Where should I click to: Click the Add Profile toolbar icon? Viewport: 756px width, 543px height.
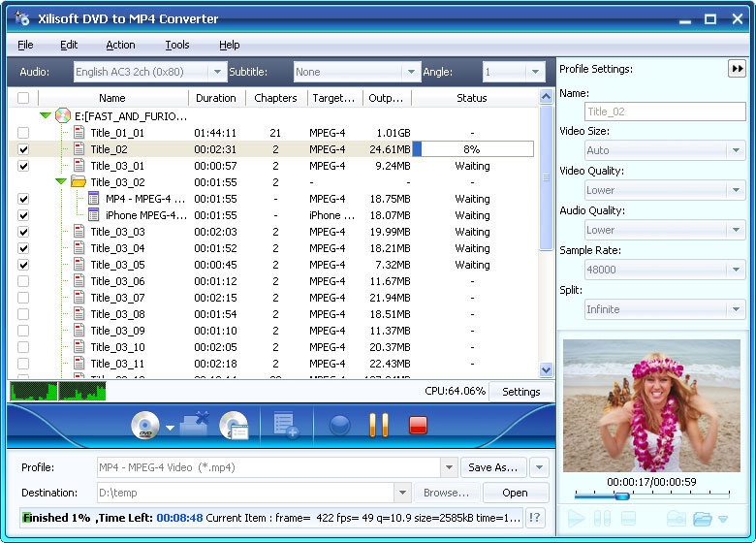click(x=286, y=426)
